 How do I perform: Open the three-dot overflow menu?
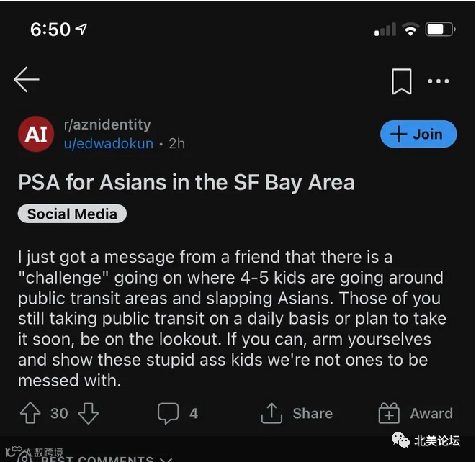point(438,81)
